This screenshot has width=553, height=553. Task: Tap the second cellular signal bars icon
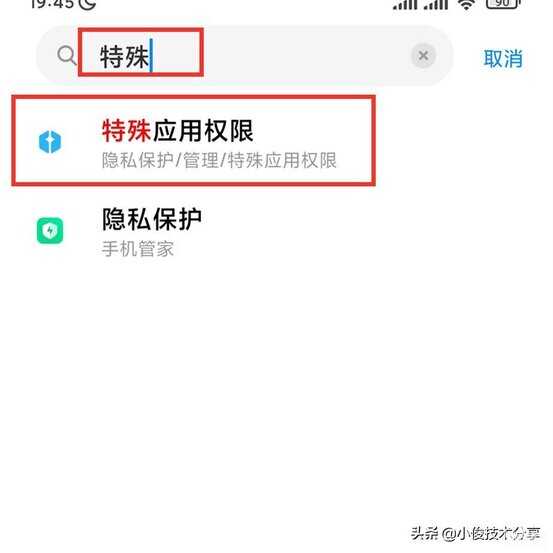pos(436,5)
